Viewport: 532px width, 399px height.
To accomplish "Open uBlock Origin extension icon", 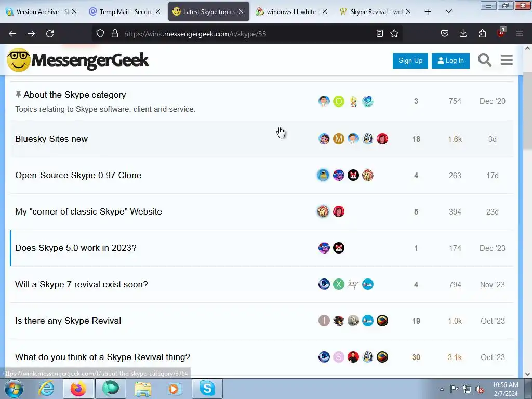I will 501,33.
